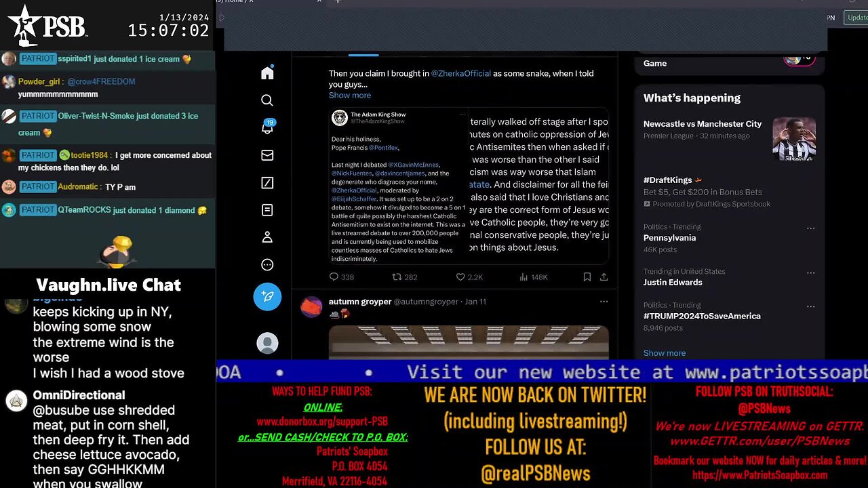Click the Game item in right panel
This screenshot has height=488, width=868.
tap(655, 63)
